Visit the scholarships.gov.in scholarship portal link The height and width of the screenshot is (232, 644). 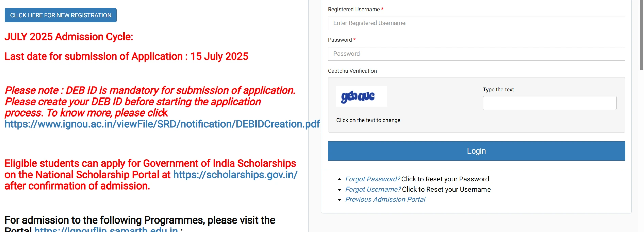click(x=235, y=175)
